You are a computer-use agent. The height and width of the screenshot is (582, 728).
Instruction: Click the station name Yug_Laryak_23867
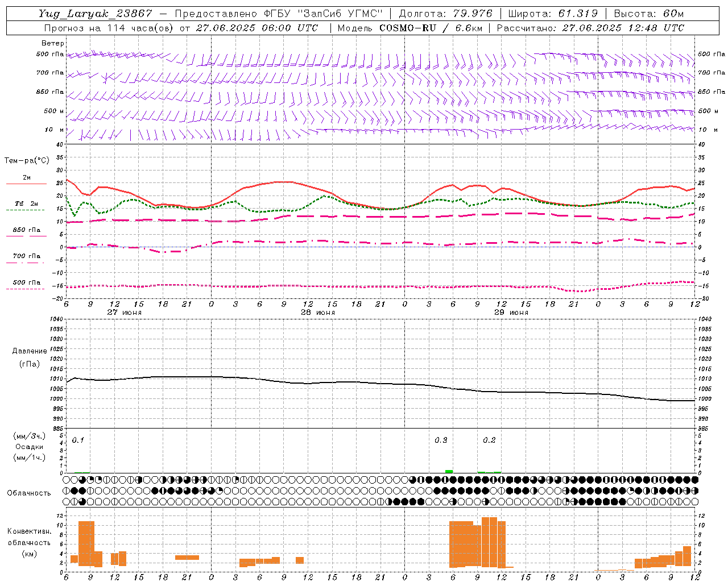coord(95,14)
